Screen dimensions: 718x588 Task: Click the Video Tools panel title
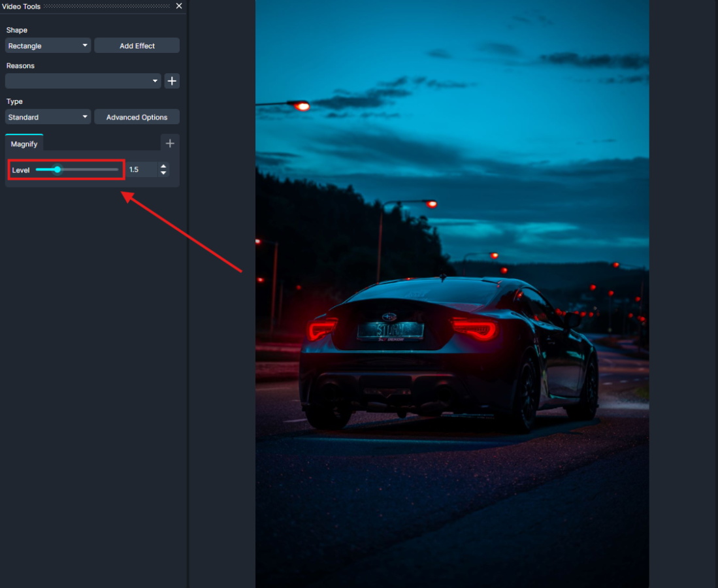click(21, 6)
